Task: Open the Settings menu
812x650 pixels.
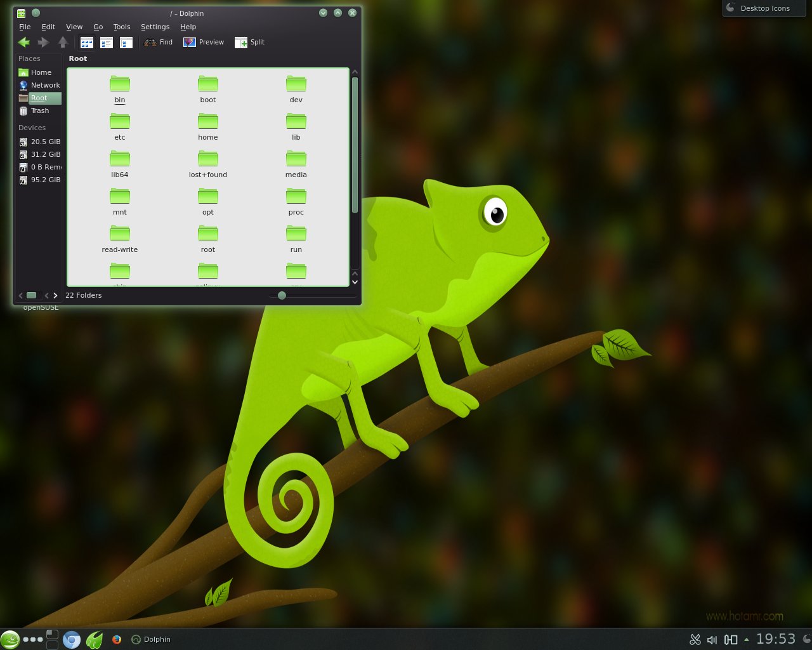Action: [155, 27]
